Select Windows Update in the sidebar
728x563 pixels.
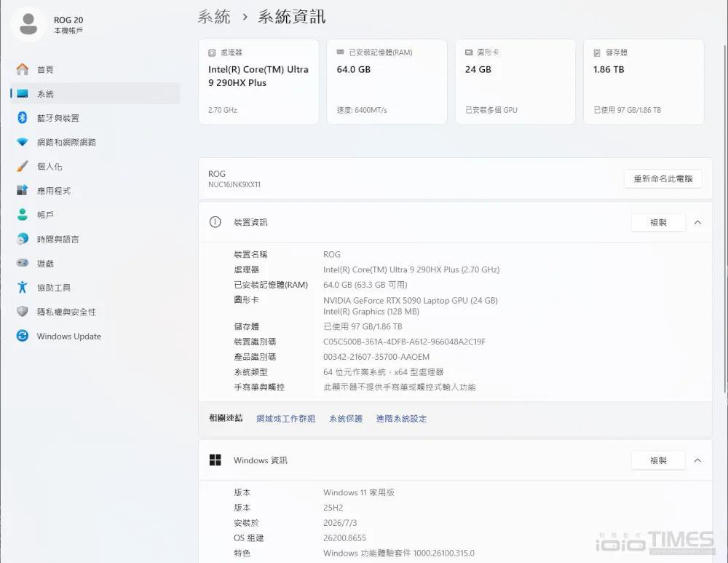[95, 336]
